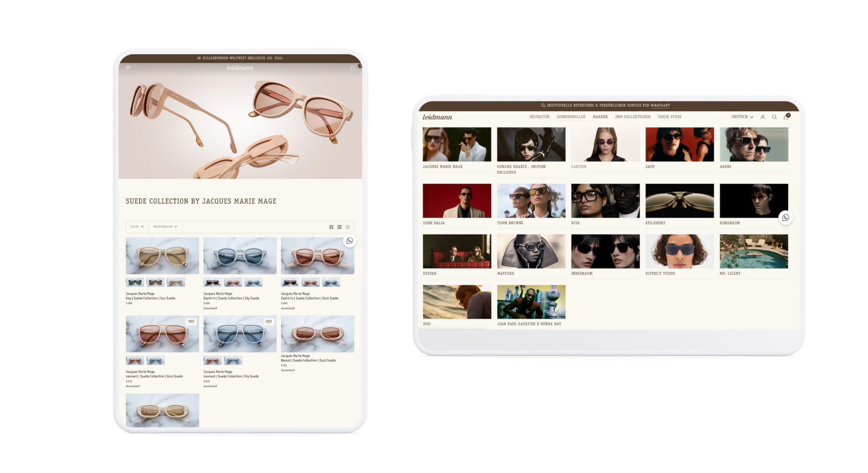Image resolution: width=868 pixels, height=473 pixels.
Task: Select rose variant swatch under Leonard Sky Suede
Action: point(212,361)
